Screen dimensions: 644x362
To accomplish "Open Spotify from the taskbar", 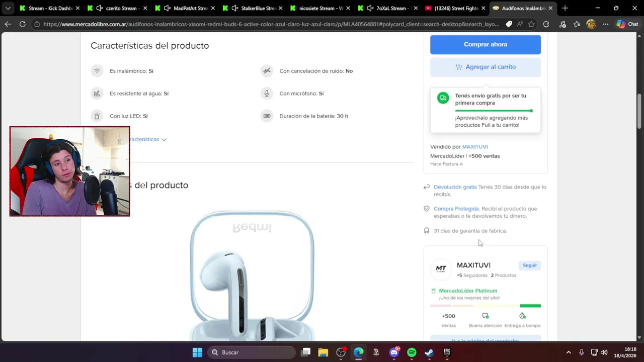I will click(x=412, y=352).
